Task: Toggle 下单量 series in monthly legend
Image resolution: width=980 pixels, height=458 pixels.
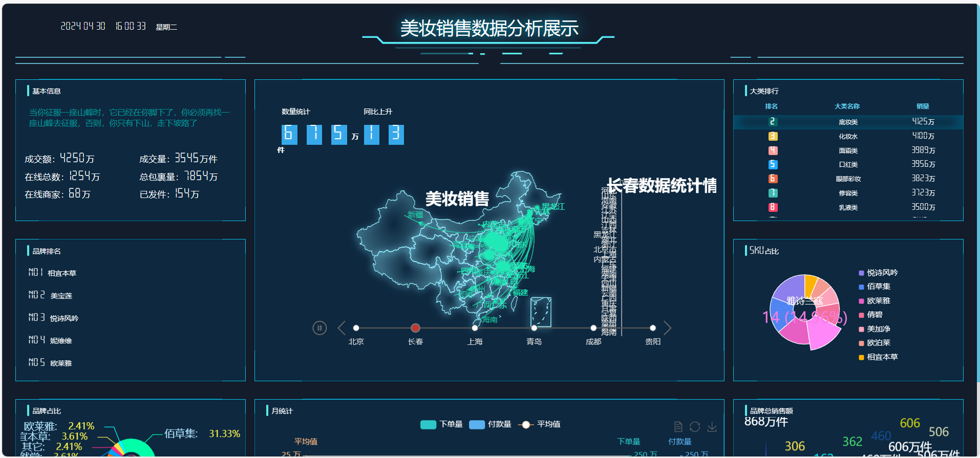Action: (x=441, y=425)
